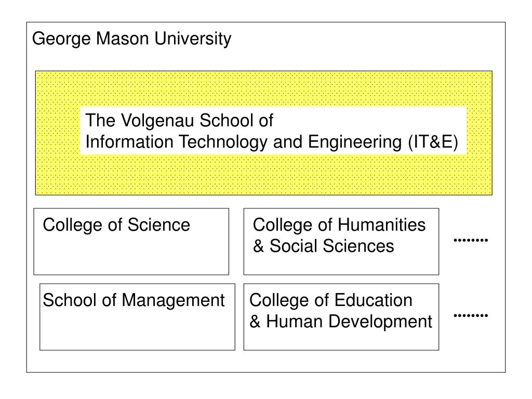The height and width of the screenshot is (399, 532).
Task: Click the dotted ellipsis beside the Humanities box
Action: click(x=471, y=240)
